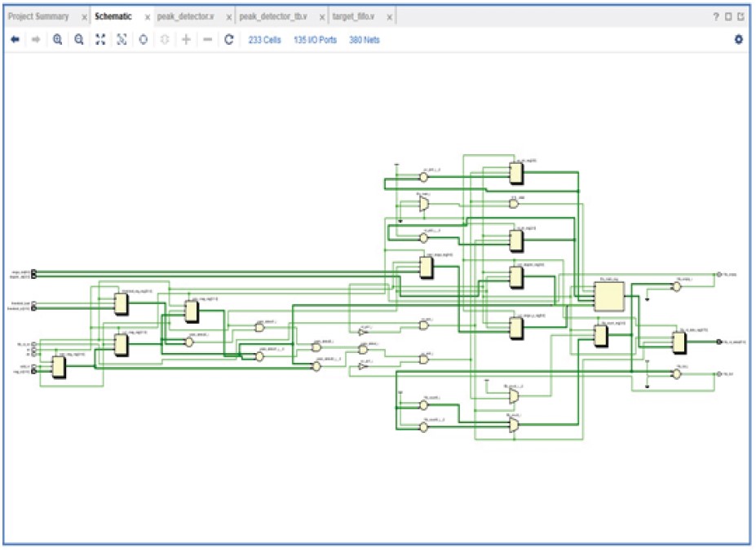This screenshot has height=552, width=756.
Task: Click the 233 Cells link
Action: click(264, 40)
